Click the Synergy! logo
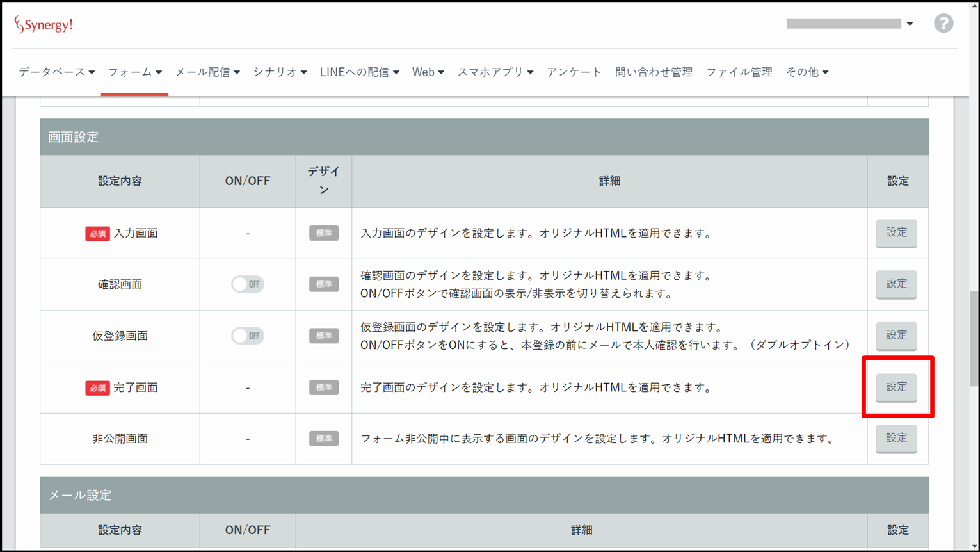This screenshot has height=552, width=980. tap(44, 25)
